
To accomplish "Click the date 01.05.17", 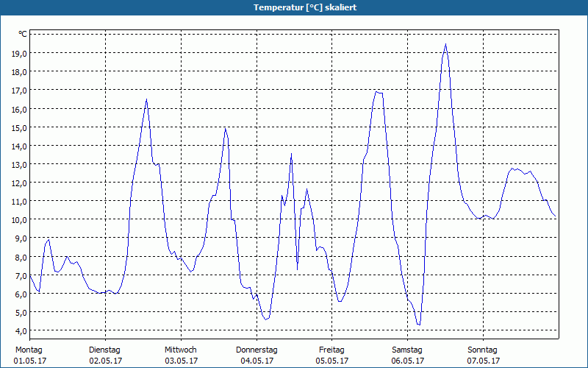I will click(x=30, y=361).
